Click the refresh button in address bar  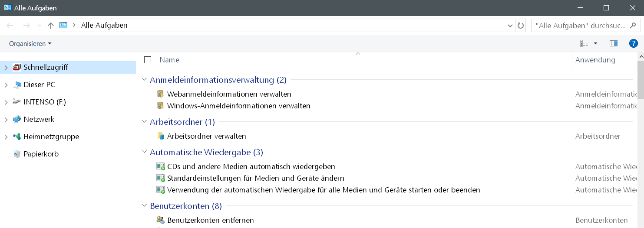point(521,26)
